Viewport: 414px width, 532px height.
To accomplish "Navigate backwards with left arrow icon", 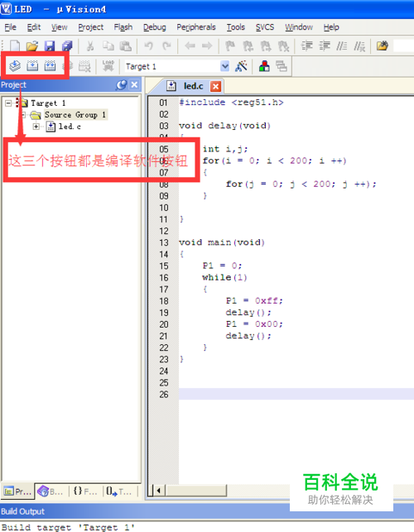I will click(190, 46).
